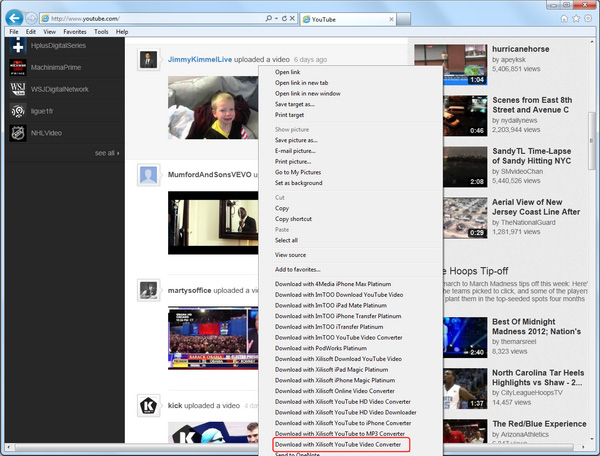Click the Home icon in browser toolbar

pos(564,18)
